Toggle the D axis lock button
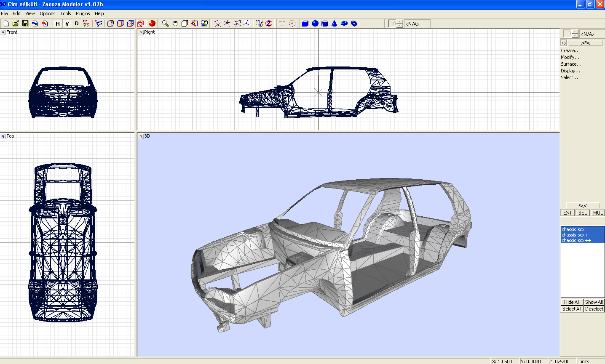The image size is (605, 364). pyautogui.click(x=76, y=24)
